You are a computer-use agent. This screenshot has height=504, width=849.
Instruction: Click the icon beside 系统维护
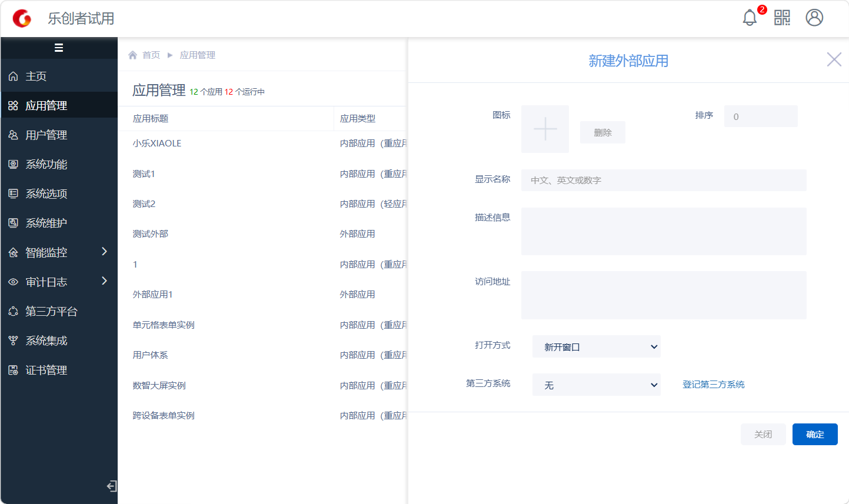pos(13,223)
